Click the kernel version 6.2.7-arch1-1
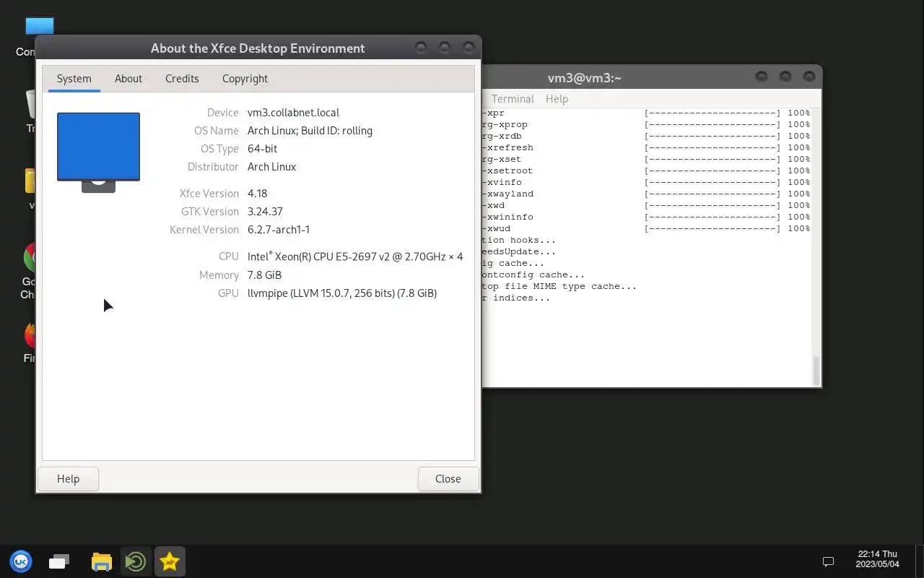Viewport: 924px width, 578px height. (x=279, y=230)
